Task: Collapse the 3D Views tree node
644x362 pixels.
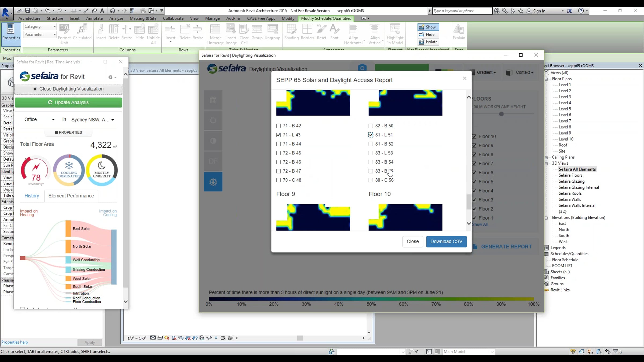Action: pyautogui.click(x=546, y=164)
